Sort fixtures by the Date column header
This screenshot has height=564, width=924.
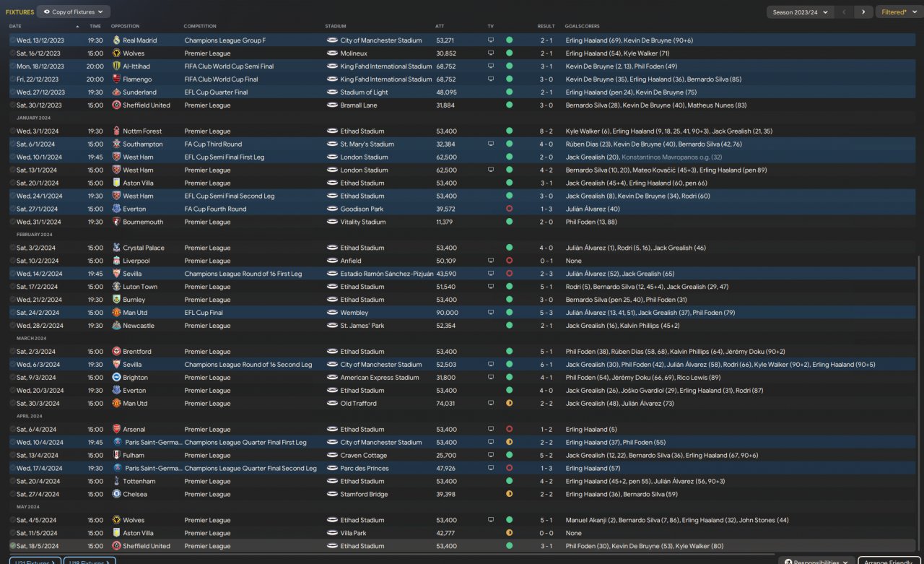pos(15,27)
